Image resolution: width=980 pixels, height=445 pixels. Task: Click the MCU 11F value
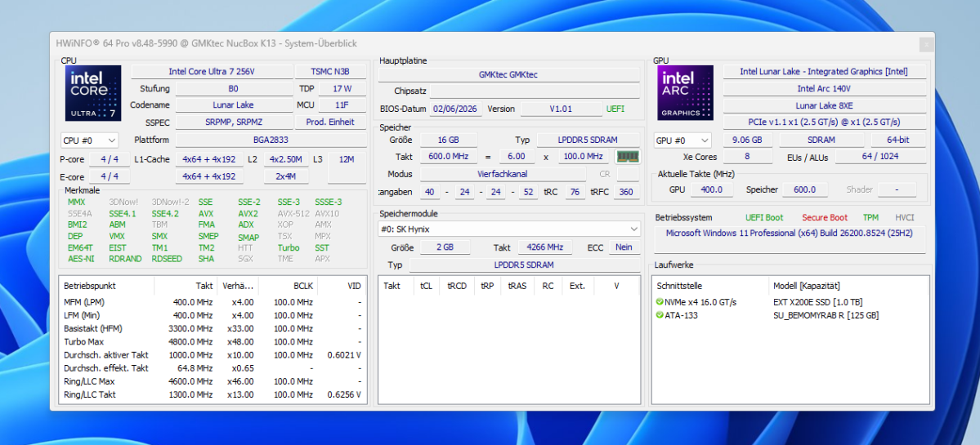[x=342, y=105]
